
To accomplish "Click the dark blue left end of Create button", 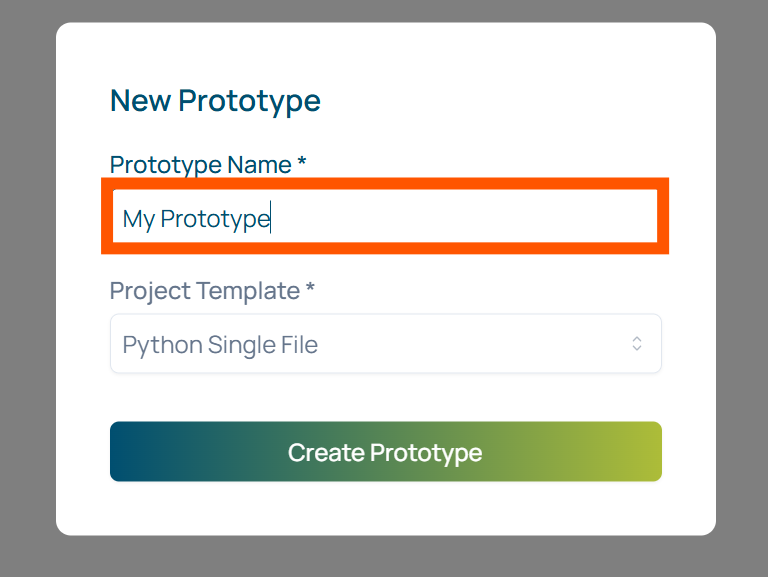I will pyautogui.click(x=130, y=452).
